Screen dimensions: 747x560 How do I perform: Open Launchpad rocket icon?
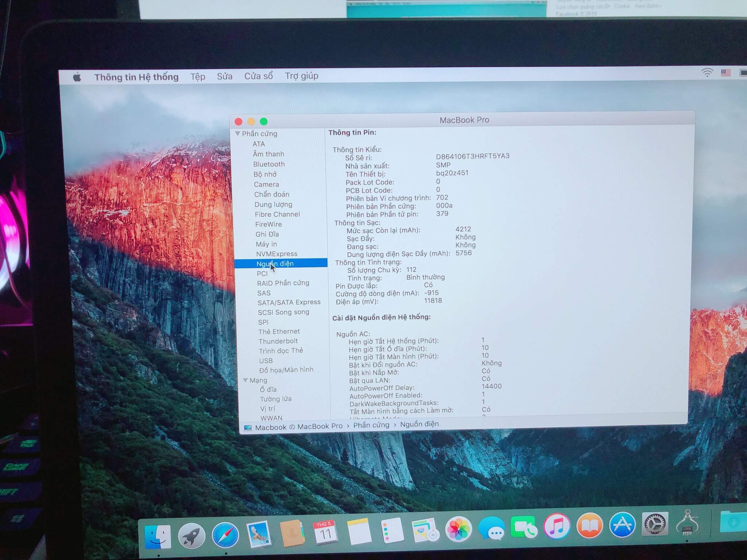click(x=191, y=536)
